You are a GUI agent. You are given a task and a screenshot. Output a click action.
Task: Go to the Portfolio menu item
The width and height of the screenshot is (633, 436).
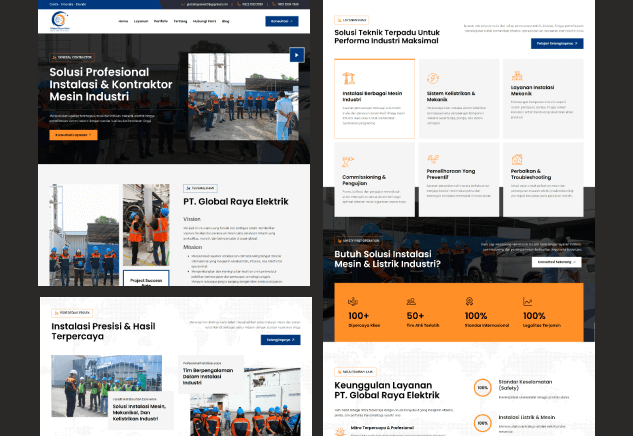point(161,21)
